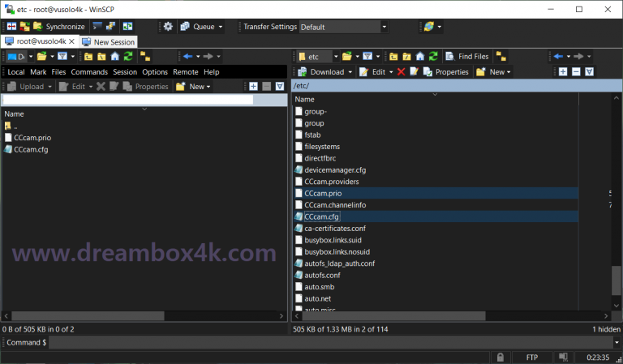623x364 pixels.
Task: Click the remote Properties button
Action: (446, 72)
